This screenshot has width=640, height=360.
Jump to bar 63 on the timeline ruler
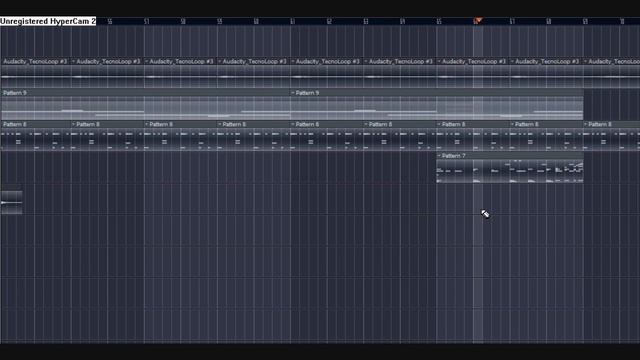coord(366,21)
